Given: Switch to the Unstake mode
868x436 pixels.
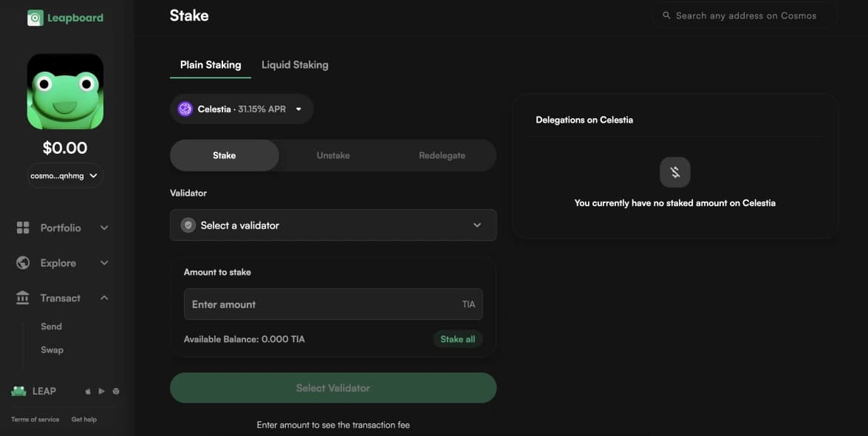Looking at the screenshot, I should (x=332, y=155).
